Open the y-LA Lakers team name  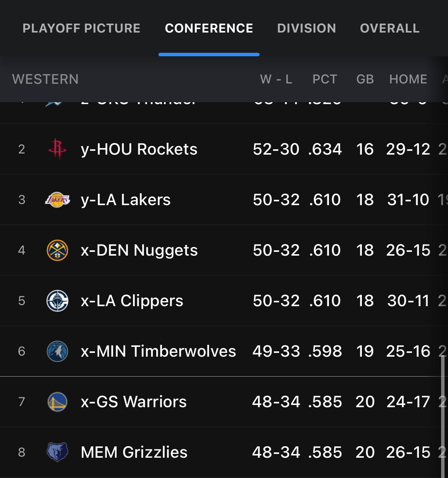tap(126, 200)
